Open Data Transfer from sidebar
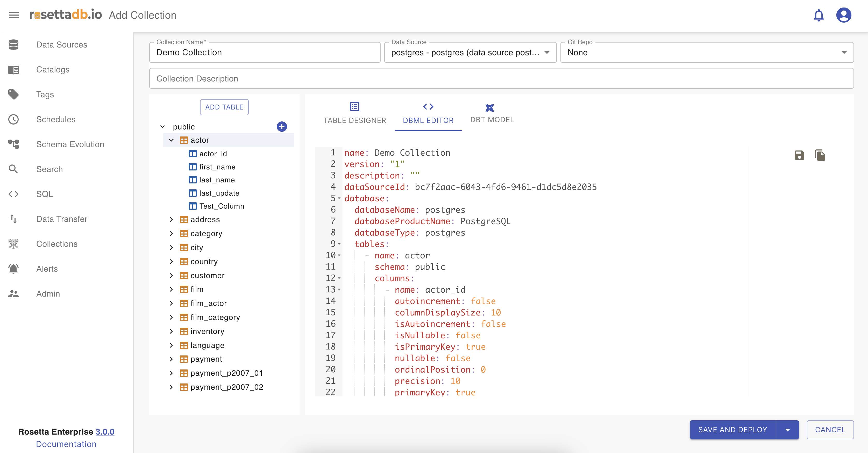868x453 pixels. coord(62,219)
